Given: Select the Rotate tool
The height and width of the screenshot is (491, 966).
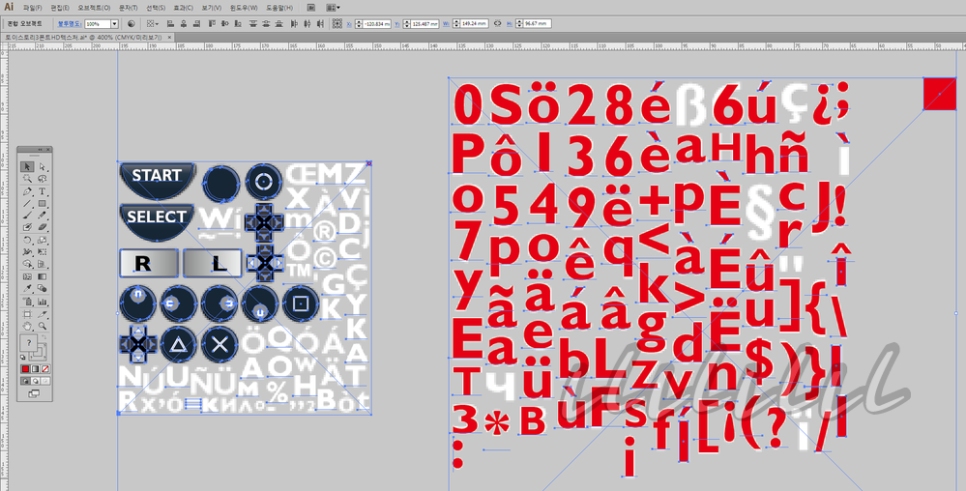Looking at the screenshot, I should pyautogui.click(x=26, y=240).
